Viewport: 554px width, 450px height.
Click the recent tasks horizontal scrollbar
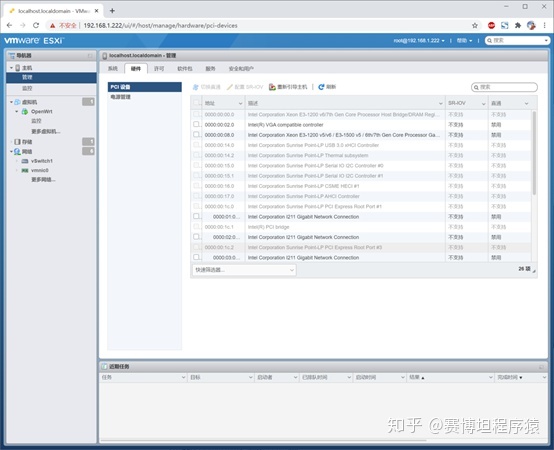(263, 440)
